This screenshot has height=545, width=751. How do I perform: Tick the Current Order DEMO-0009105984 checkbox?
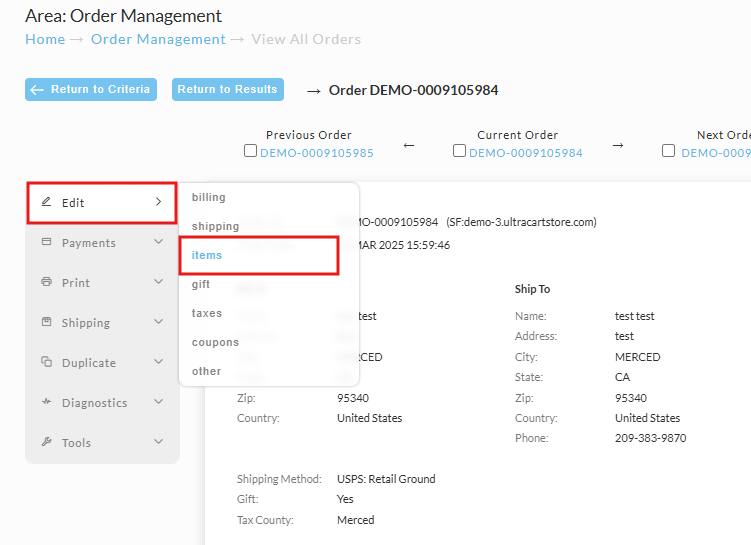click(x=459, y=151)
